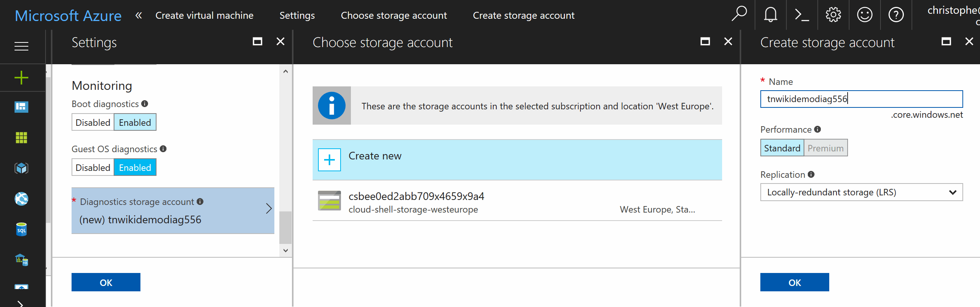The image size is (980, 307).
Task: Click the storage account Name input field
Action: 861,99
